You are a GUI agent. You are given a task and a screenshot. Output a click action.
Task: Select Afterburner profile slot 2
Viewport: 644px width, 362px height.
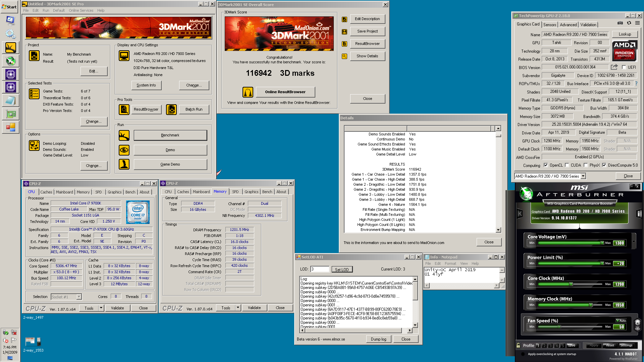544,345
